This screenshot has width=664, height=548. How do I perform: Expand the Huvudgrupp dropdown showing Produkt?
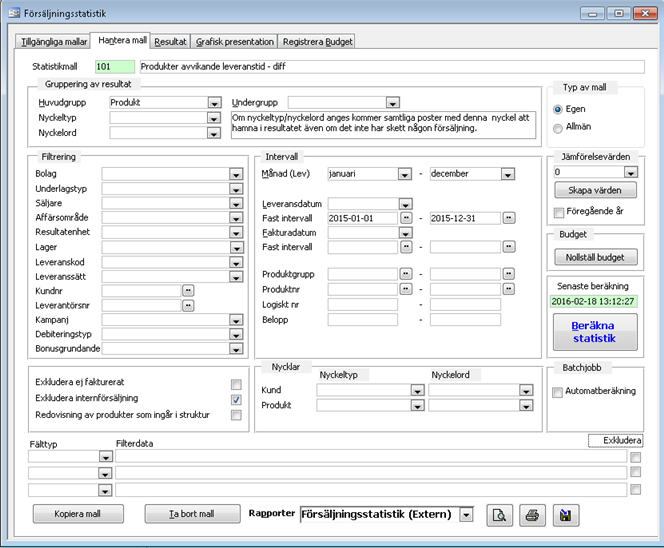point(214,103)
